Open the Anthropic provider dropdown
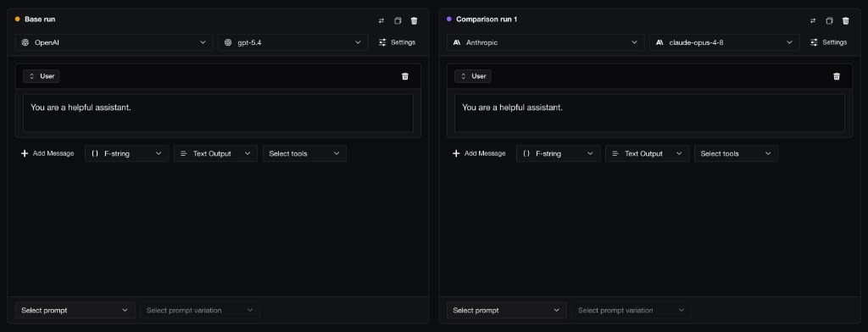868x332 pixels. coord(545,42)
